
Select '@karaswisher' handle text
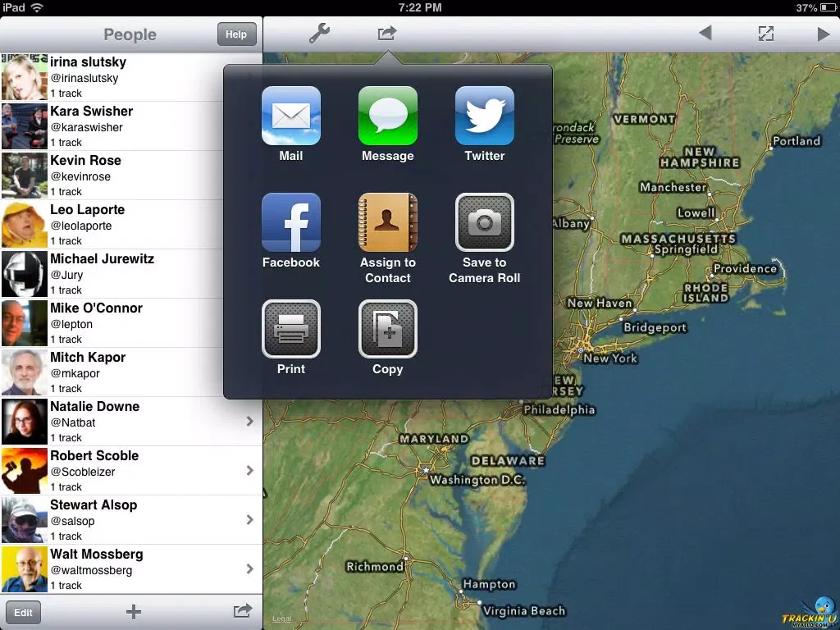coord(87,127)
